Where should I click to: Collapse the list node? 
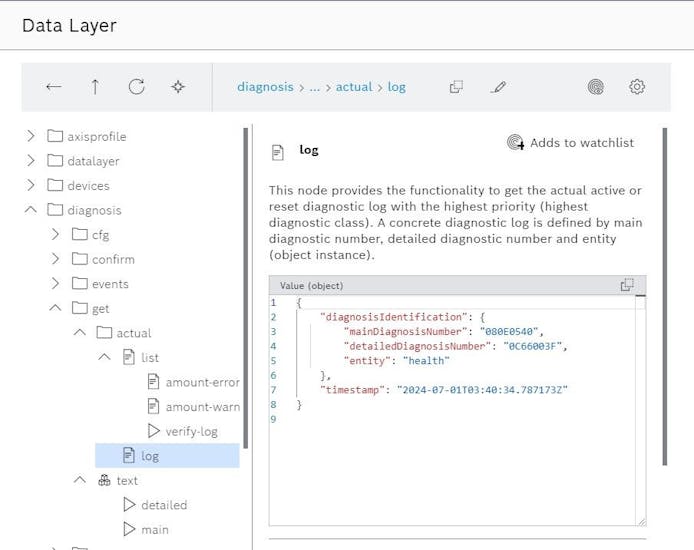pyautogui.click(x=104, y=357)
